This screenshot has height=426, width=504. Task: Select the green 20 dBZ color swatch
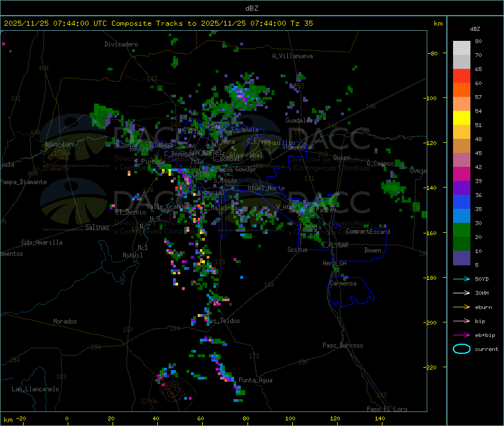click(x=461, y=230)
